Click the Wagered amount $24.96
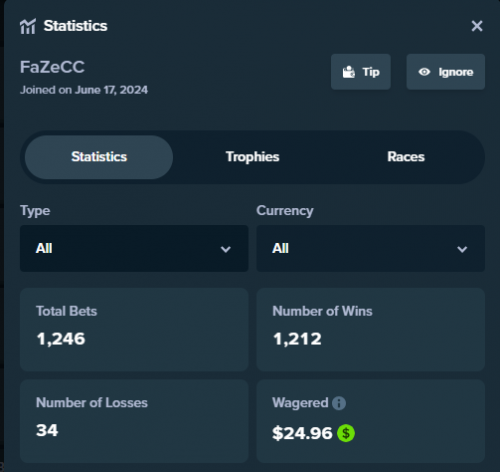Image resolution: width=500 pixels, height=472 pixels. pyautogui.click(x=302, y=433)
